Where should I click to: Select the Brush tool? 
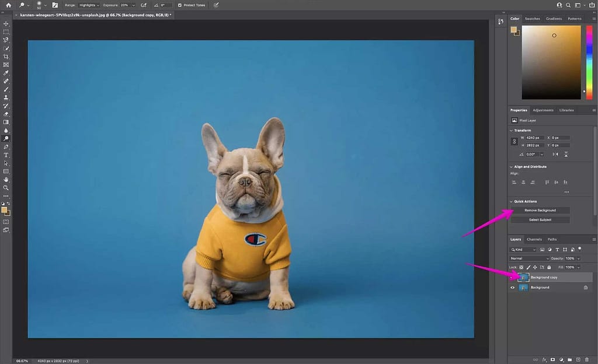(6, 89)
